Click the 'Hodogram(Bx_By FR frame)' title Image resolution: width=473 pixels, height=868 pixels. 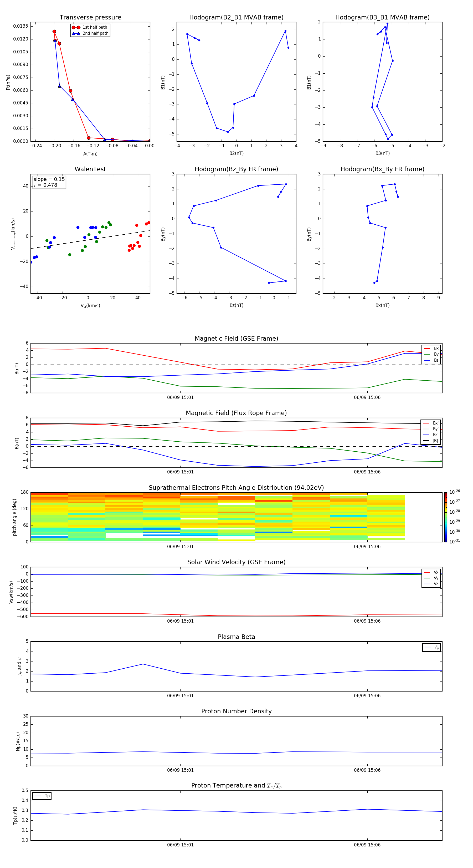click(x=382, y=169)
